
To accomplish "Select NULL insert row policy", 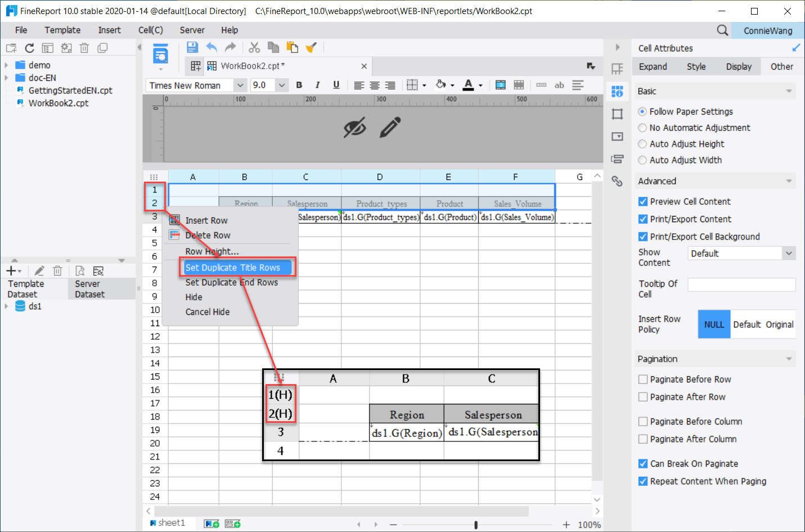I will (x=714, y=324).
